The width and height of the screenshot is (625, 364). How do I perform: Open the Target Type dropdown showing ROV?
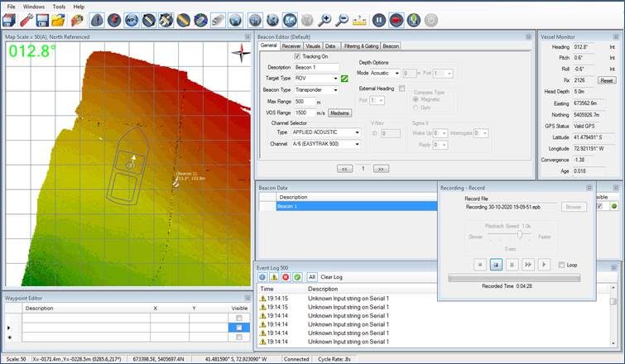pyautogui.click(x=316, y=78)
